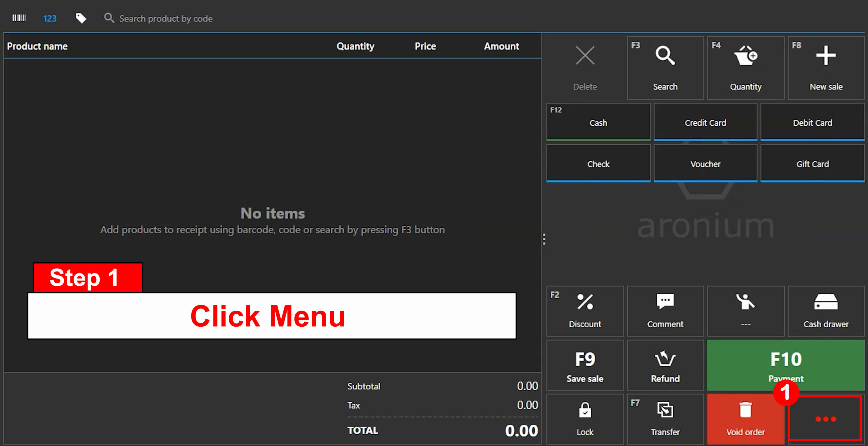Choose Voucher payment option
Screen dimensions: 868x446
[x=705, y=164]
